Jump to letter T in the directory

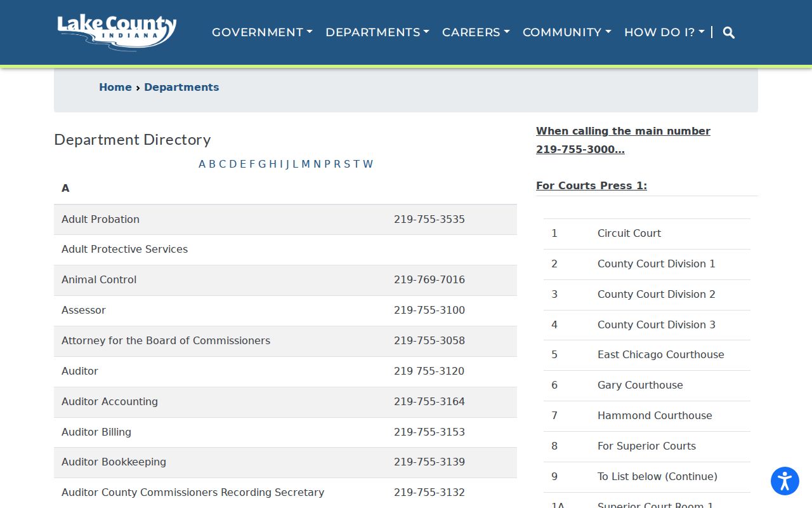357,164
